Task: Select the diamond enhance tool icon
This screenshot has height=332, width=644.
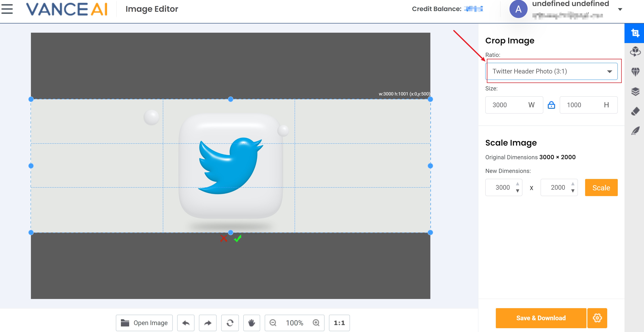Action: click(635, 72)
